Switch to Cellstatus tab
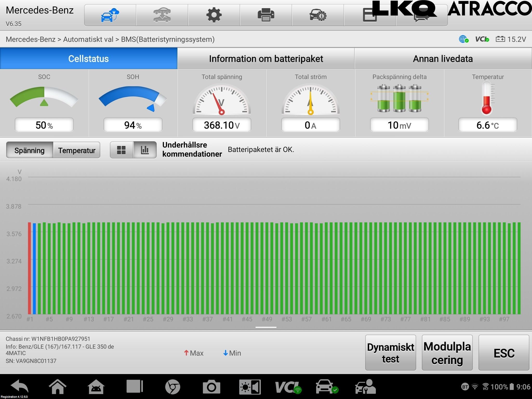Screen dimensions: 532x399 point(89,58)
